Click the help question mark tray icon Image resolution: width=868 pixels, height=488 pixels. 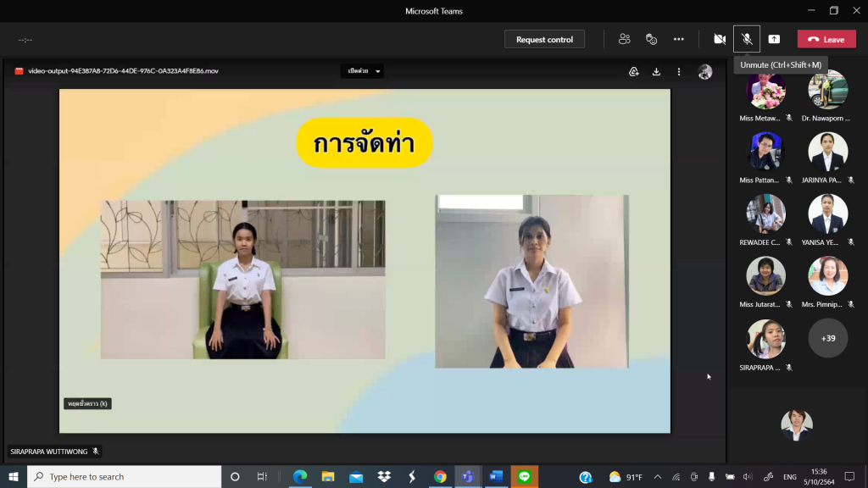pyautogui.click(x=586, y=476)
